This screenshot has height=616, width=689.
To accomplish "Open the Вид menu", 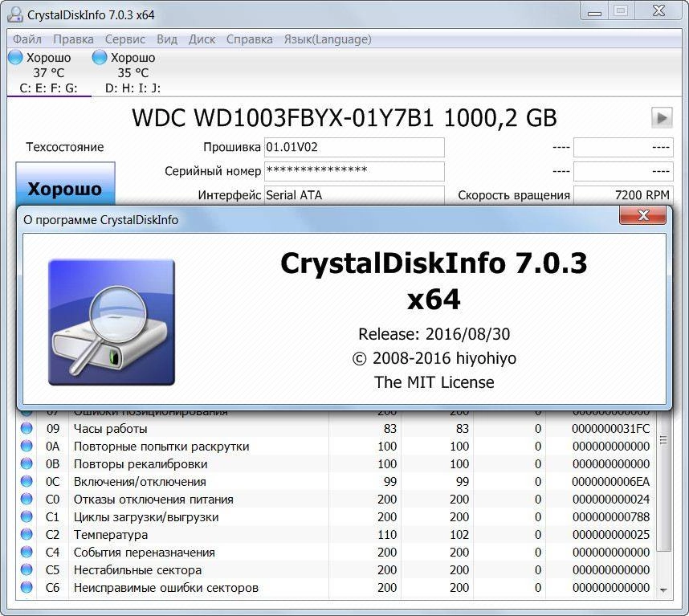I will (x=167, y=39).
